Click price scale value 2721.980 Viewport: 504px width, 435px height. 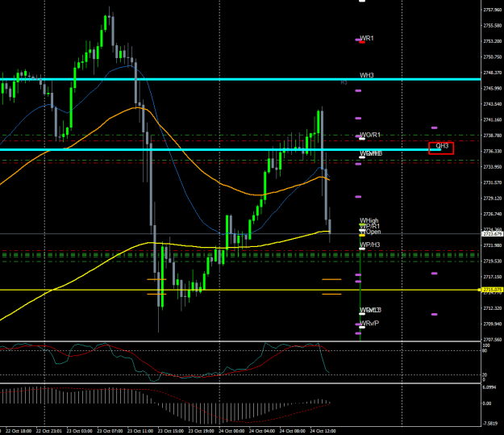(493, 245)
